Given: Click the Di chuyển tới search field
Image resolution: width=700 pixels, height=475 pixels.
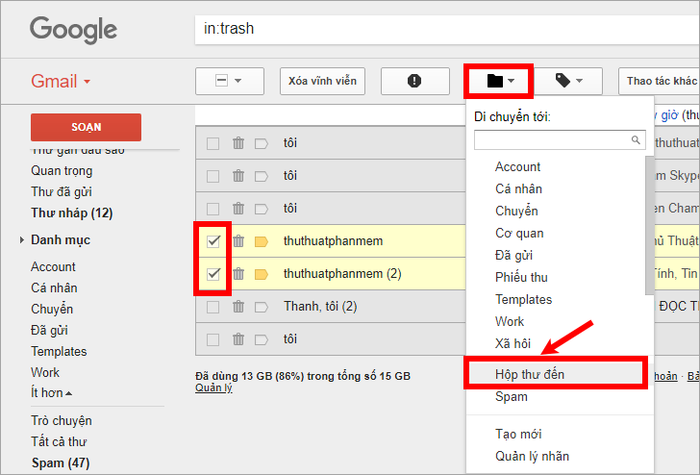Looking at the screenshot, I should [x=559, y=140].
